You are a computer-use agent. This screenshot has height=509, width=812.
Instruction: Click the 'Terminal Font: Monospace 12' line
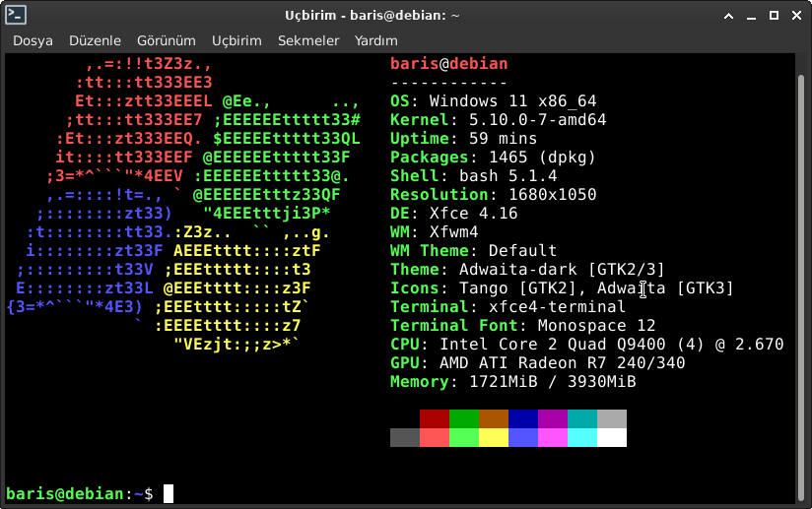523,325
